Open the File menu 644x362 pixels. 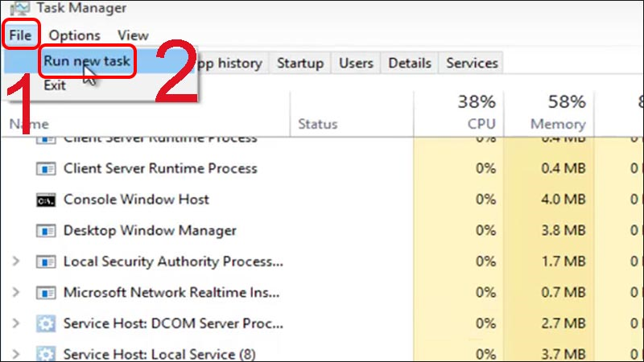20,35
